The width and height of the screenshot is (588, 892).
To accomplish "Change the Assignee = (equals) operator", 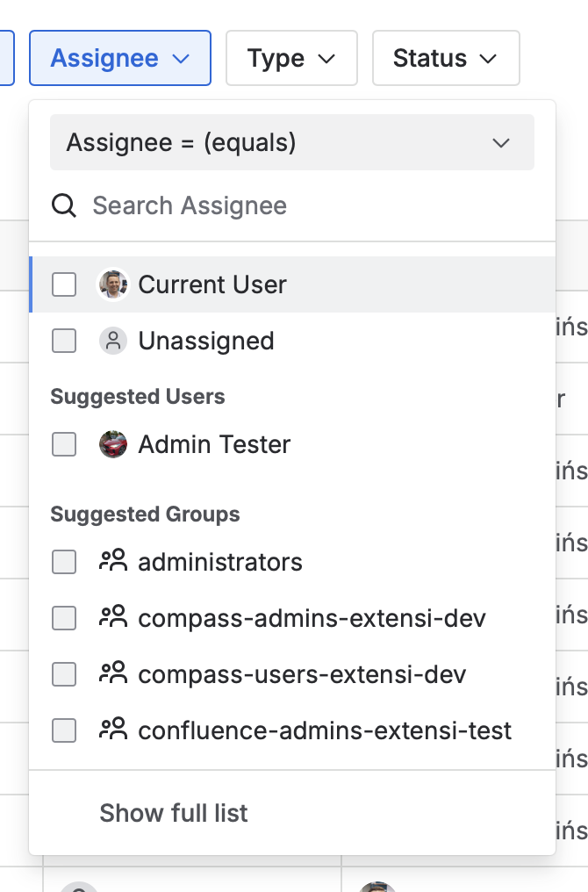I will [x=291, y=142].
